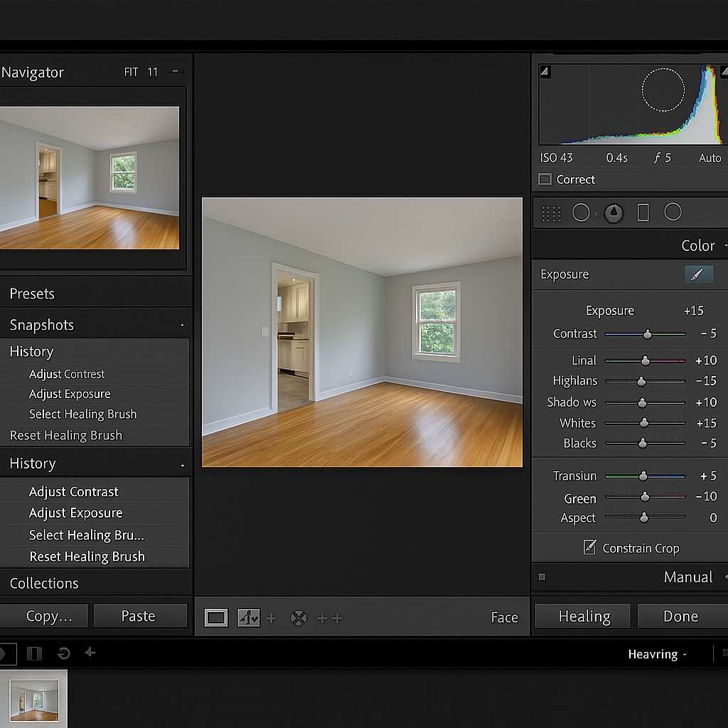Click the Navigator preview image
728x728 pixels.
(89, 178)
